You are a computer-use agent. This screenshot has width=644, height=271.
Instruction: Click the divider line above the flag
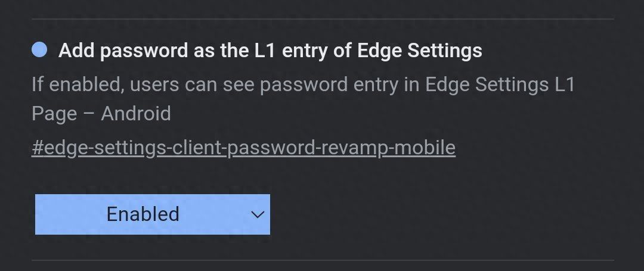(x=323, y=19)
